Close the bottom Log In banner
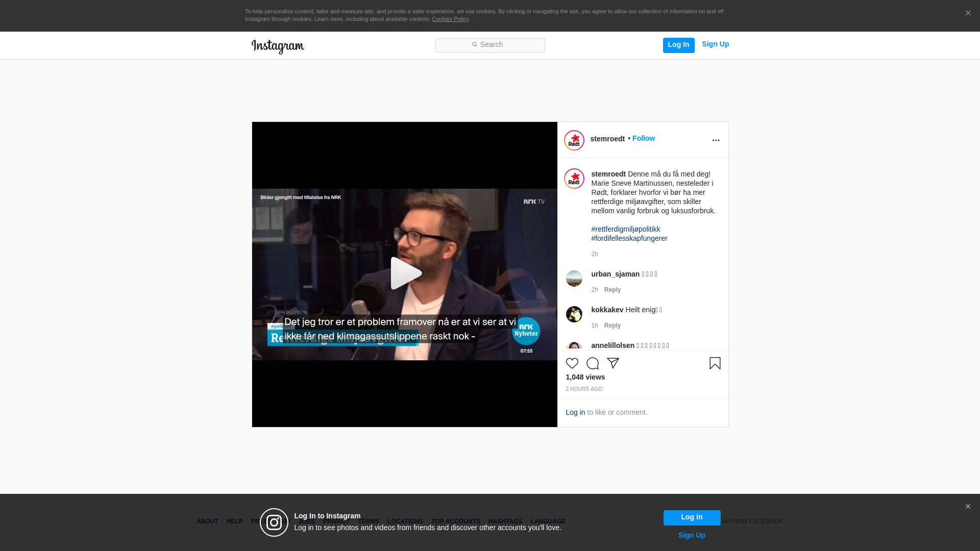 967,507
